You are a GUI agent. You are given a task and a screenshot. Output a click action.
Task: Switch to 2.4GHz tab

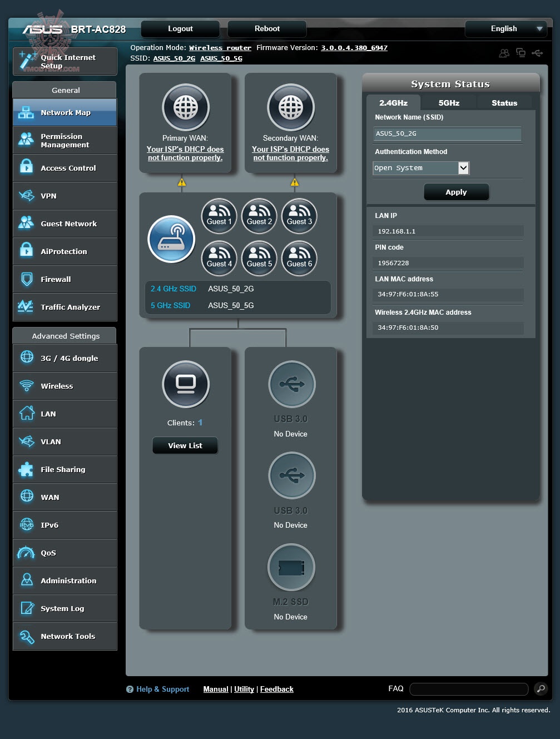pos(393,102)
